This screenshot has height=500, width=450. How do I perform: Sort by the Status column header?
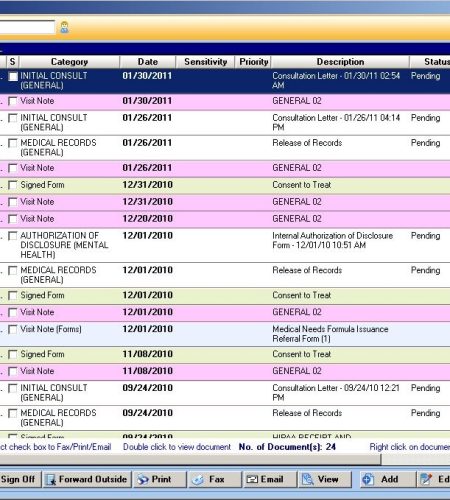pyautogui.click(x=430, y=62)
